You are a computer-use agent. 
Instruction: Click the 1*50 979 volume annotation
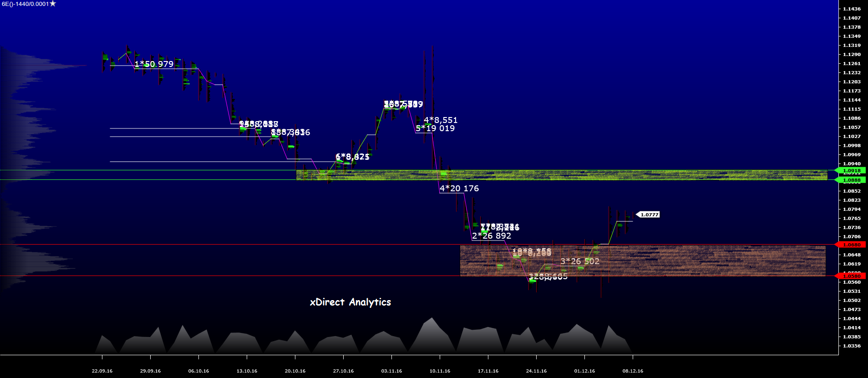point(154,64)
